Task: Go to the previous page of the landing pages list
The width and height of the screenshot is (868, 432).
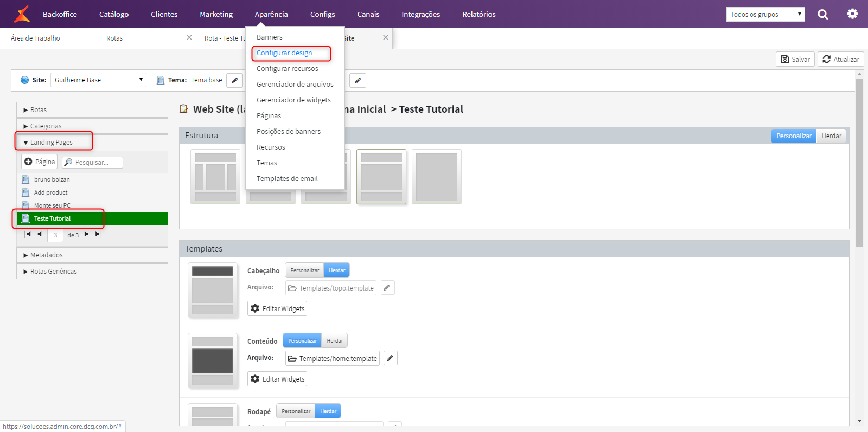Action: click(x=39, y=234)
